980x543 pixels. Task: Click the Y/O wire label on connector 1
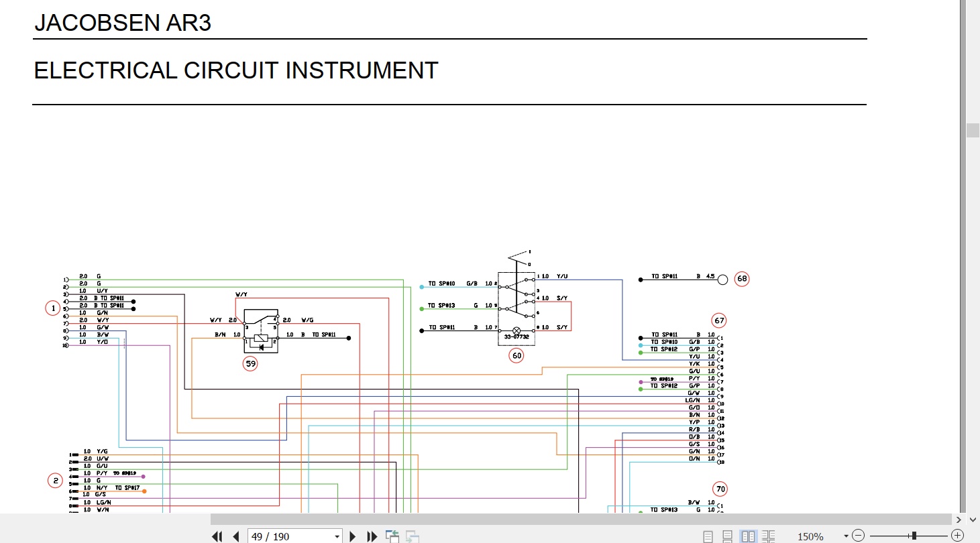pyautogui.click(x=102, y=342)
